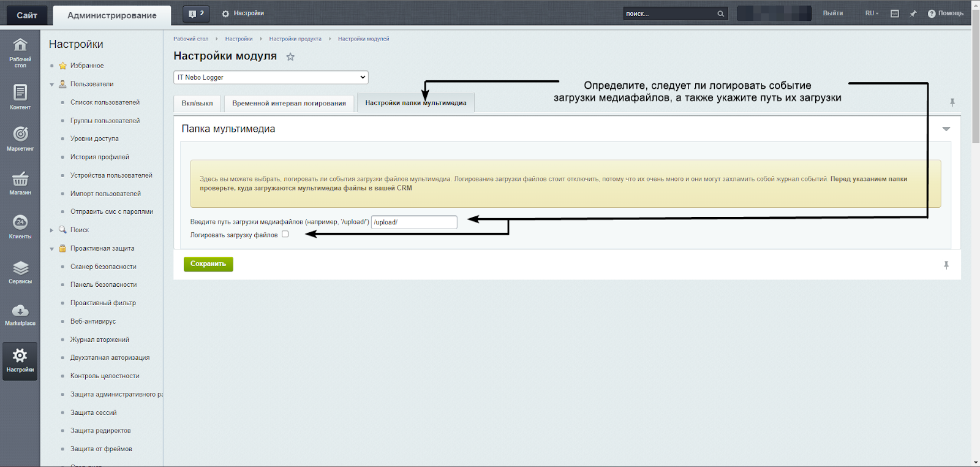Viewport: 980px width, 467px height.
Task: Open История профилей in the tree
Action: pos(100,157)
